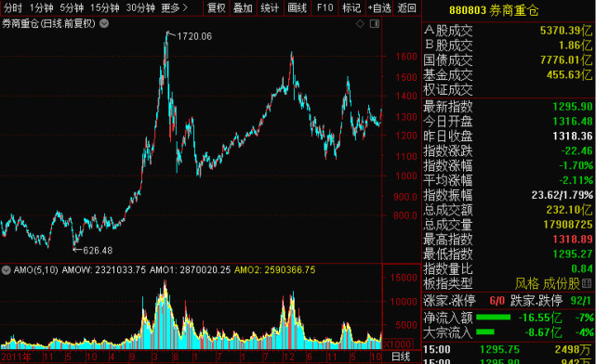This screenshot has height=364, width=596.
Task: Click the X1000 volume scale label
Action: pyautogui.click(x=397, y=344)
